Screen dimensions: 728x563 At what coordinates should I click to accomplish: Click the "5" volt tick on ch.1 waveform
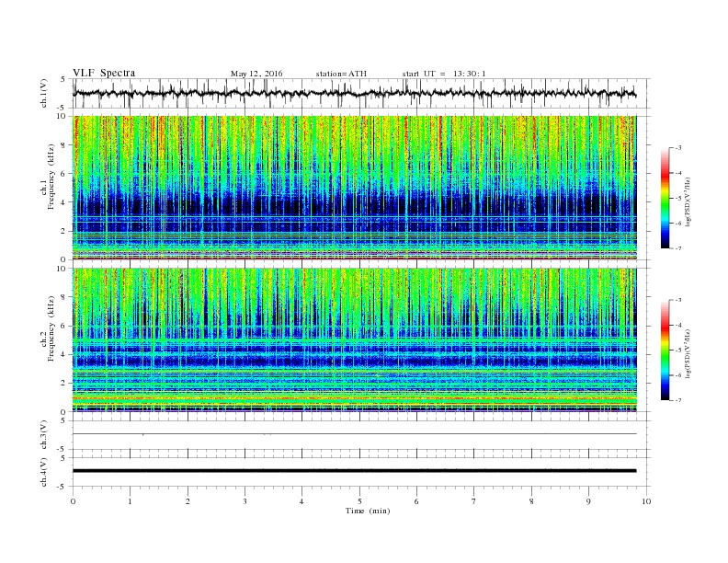(x=63, y=79)
